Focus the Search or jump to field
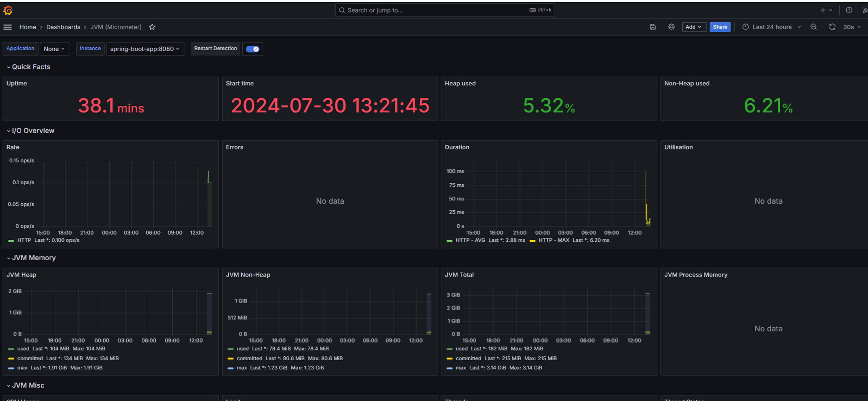The width and height of the screenshot is (868, 401). pos(445,10)
